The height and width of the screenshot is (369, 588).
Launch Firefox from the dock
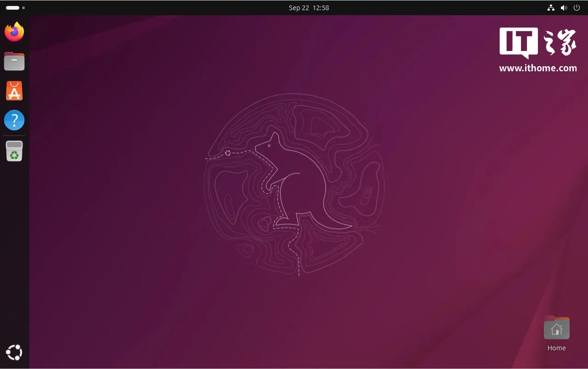pyautogui.click(x=14, y=32)
